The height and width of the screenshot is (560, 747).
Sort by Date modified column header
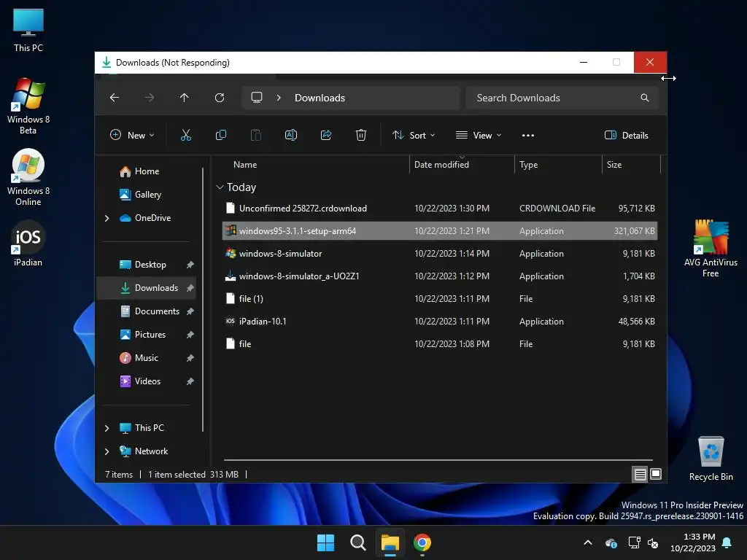pyautogui.click(x=441, y=165)
